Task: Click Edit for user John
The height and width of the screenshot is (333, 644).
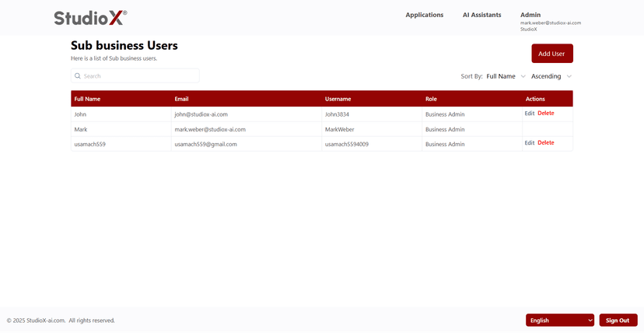Action: click(x=530, y=114)
